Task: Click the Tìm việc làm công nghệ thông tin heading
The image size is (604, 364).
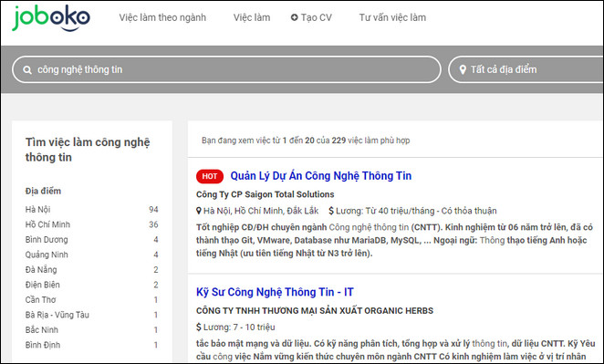Action: coord(88,150)
